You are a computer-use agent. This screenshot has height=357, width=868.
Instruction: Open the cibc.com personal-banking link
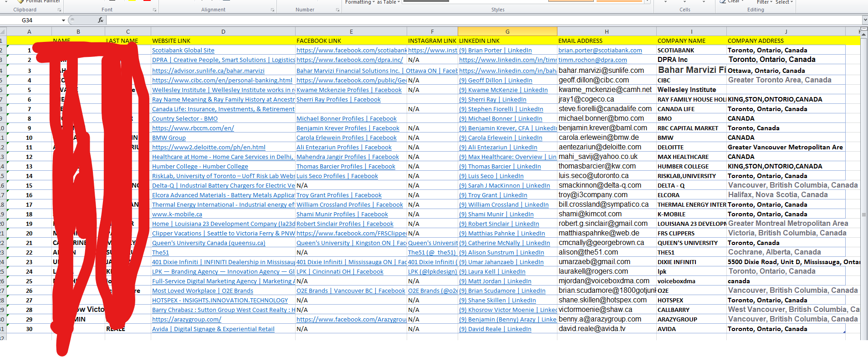pos(222,80)
